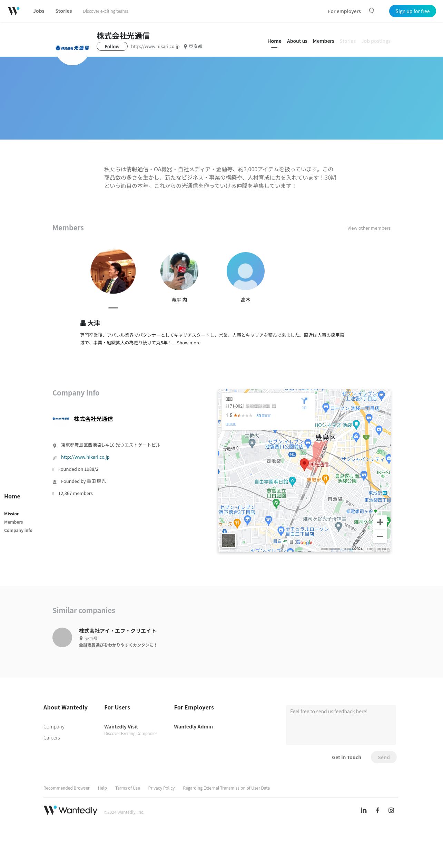
Task: Switch to the Members tab
Action: tap(324, 41)
